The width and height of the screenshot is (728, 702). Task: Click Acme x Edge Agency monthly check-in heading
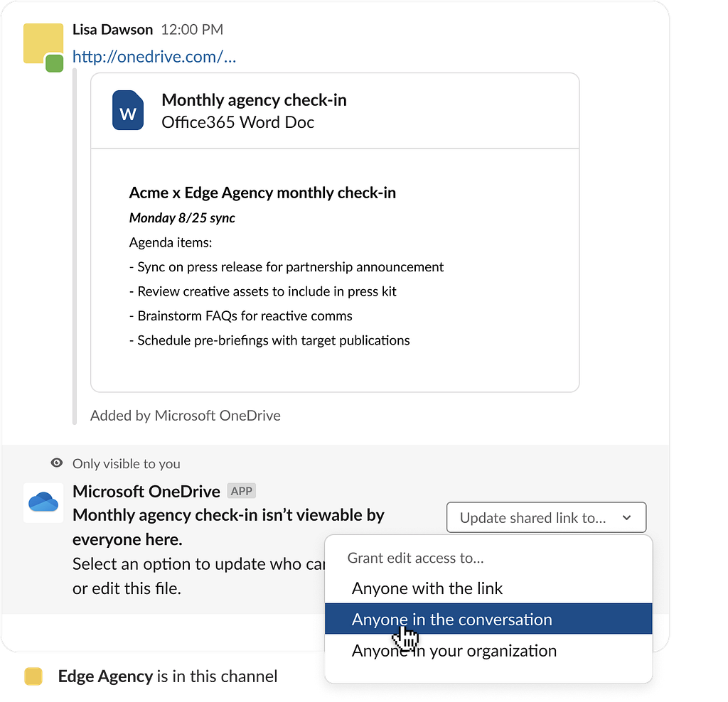tap(262, 193)
